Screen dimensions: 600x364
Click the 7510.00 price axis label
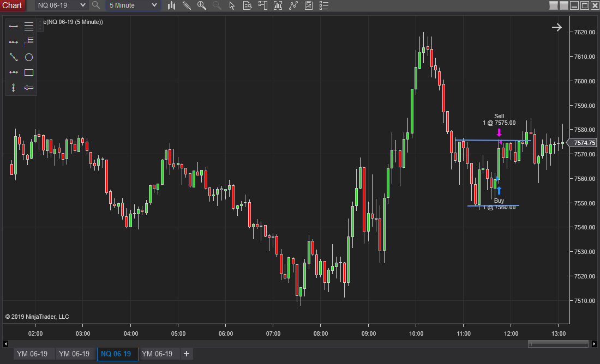click(x=585, y=301)
